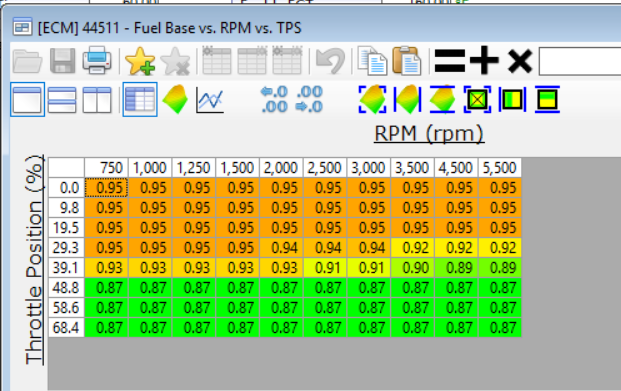Select the 5,500 RPM column header
The height and width of the screenshot is (391, 621).
500,168
